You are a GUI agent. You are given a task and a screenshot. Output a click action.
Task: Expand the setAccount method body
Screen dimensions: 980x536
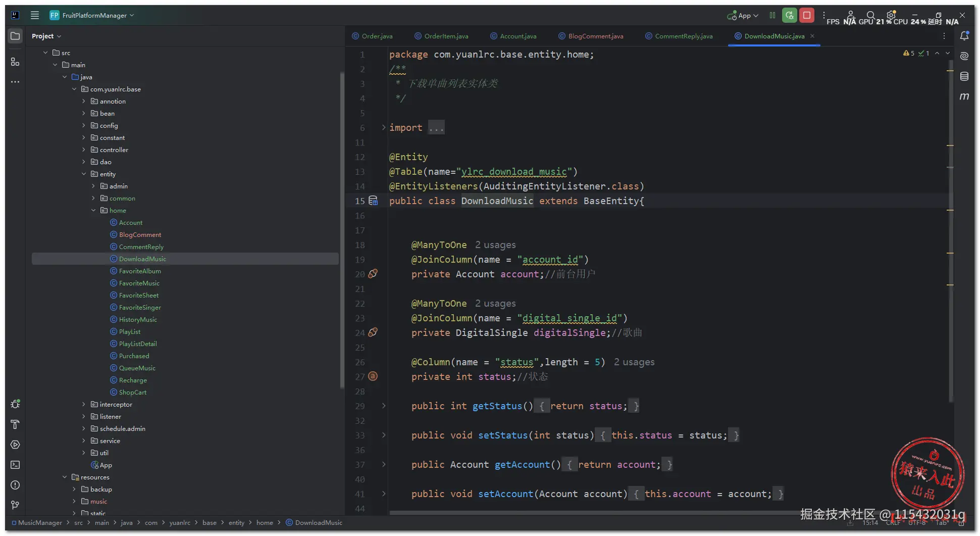click(384, 494)
